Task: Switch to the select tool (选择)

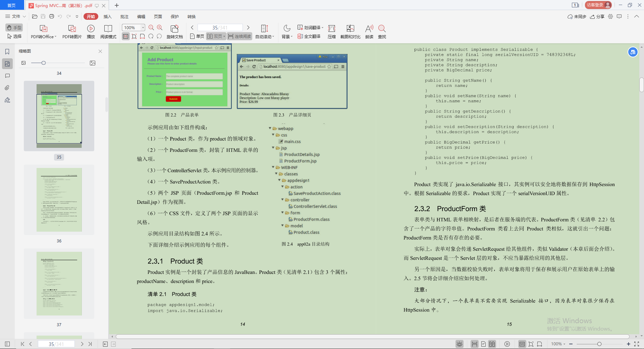Action: pos(14,36)
